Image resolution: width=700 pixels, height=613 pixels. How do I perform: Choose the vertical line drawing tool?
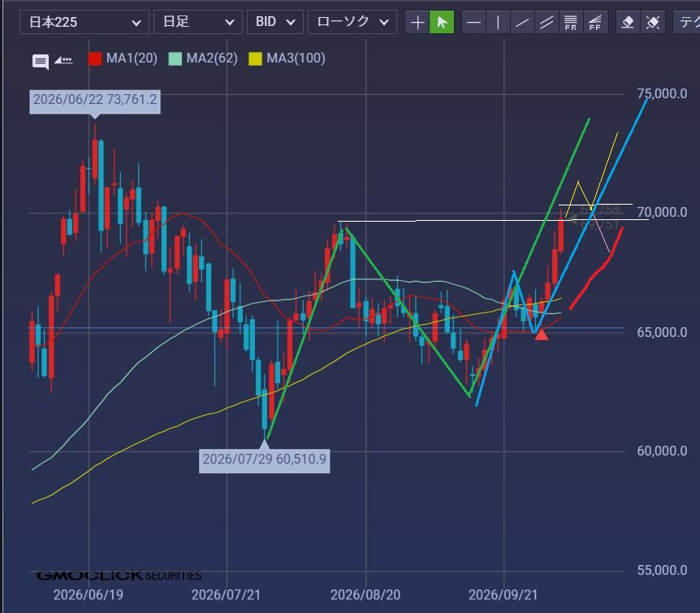pos(498,22)
